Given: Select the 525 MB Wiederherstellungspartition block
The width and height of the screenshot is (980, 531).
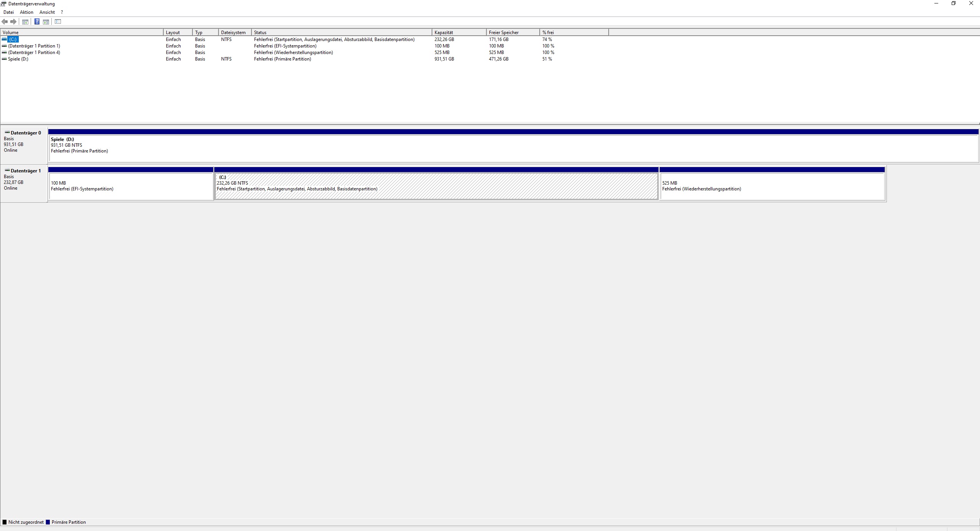Looking at the screenshot, I should tap(772, 186).
